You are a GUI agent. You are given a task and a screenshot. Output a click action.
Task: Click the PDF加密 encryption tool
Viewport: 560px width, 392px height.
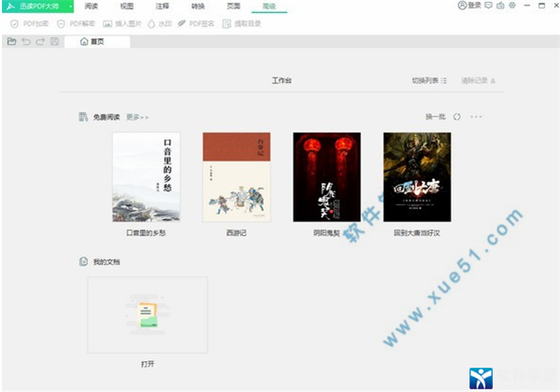click(29, 24)
